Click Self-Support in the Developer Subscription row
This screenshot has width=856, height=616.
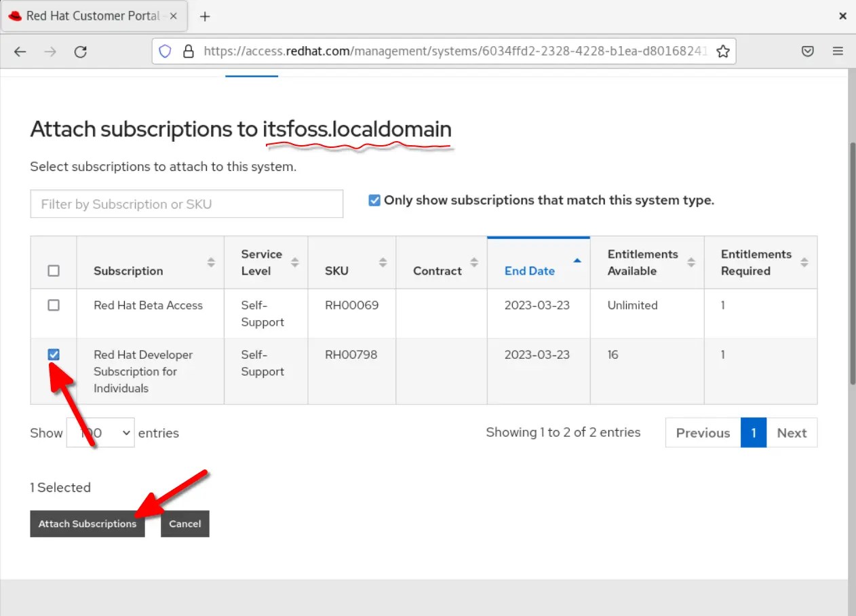pyautogui.click(x=262, y=363)
